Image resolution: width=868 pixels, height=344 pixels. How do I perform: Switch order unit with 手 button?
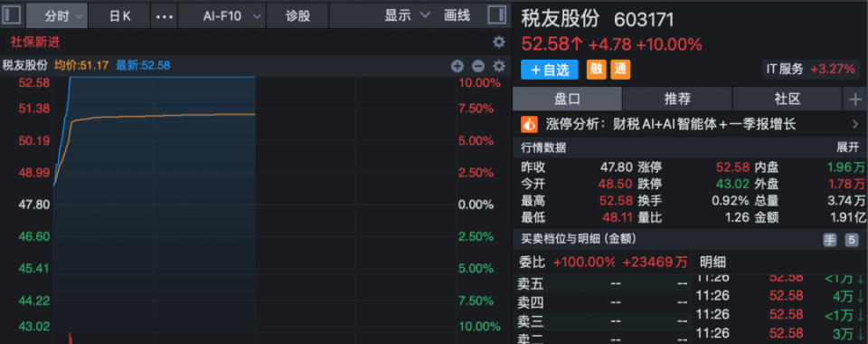pos(830,240)
